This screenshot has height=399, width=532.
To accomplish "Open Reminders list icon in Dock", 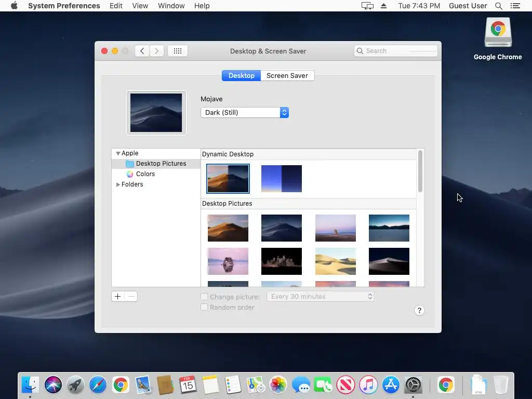I will 233,385.
